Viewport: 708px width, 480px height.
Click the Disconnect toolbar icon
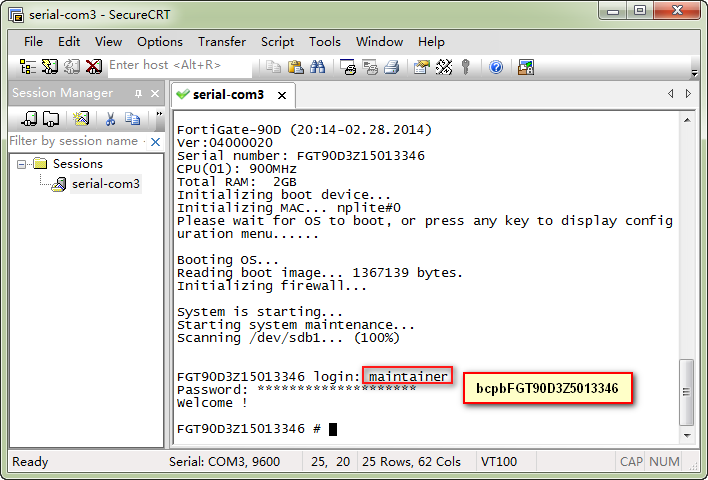point(93,67)
